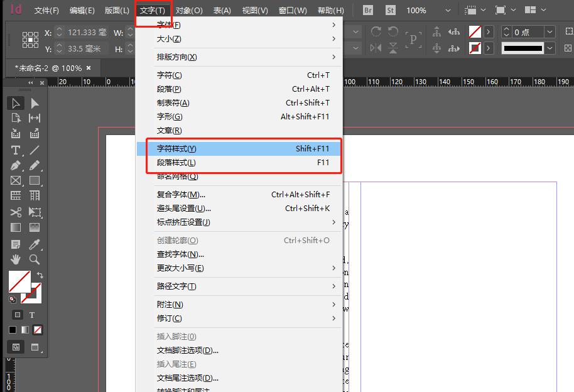Choose 避头尾设置(U)... menu item
Screen dimensions: 574x392
point(239,209)
